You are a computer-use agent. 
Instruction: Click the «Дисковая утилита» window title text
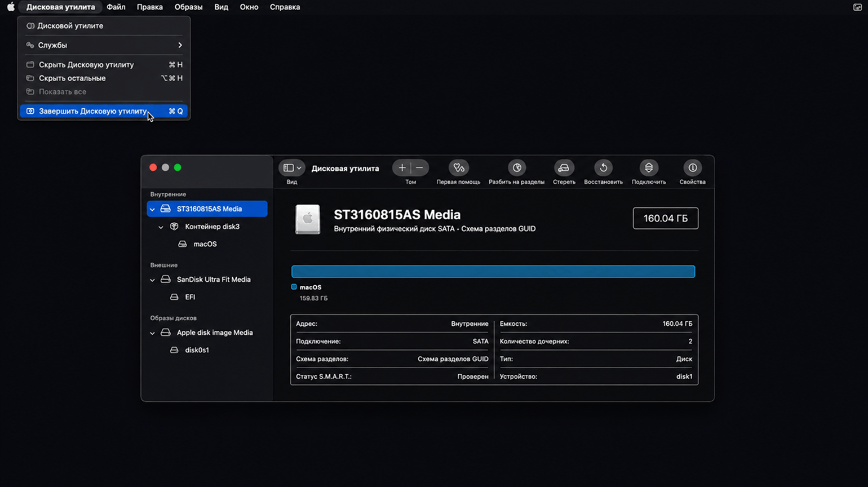pyautogui.click(x=345, y=169)
